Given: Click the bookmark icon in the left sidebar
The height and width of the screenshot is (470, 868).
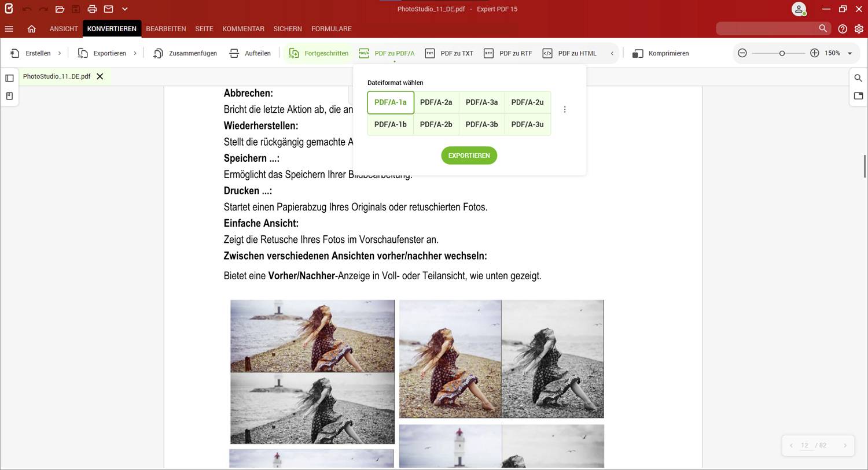Looking at the screenshot, I should tap(9, 96).
